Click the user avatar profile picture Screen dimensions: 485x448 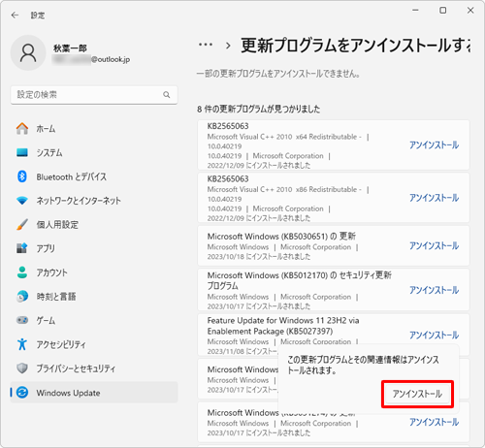pos(28,53)
